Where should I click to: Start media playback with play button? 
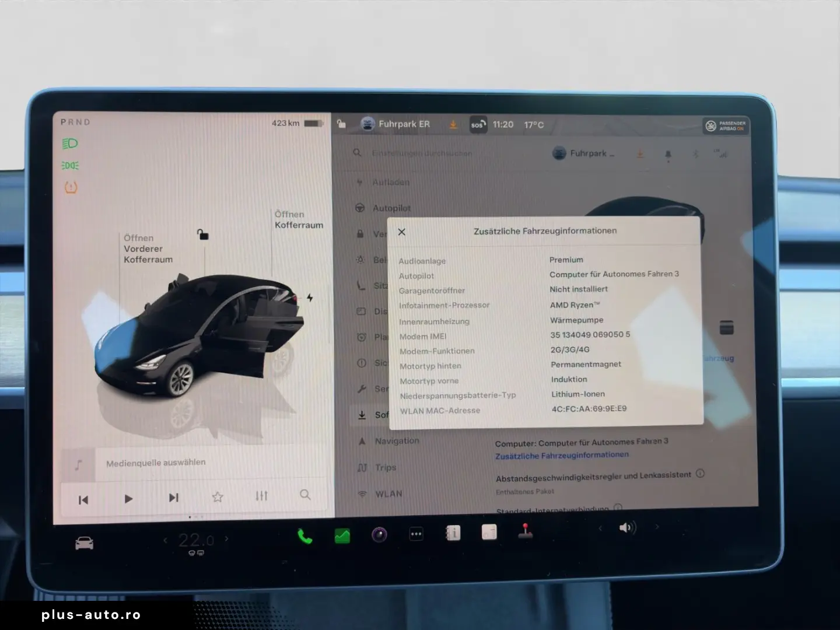128,498
